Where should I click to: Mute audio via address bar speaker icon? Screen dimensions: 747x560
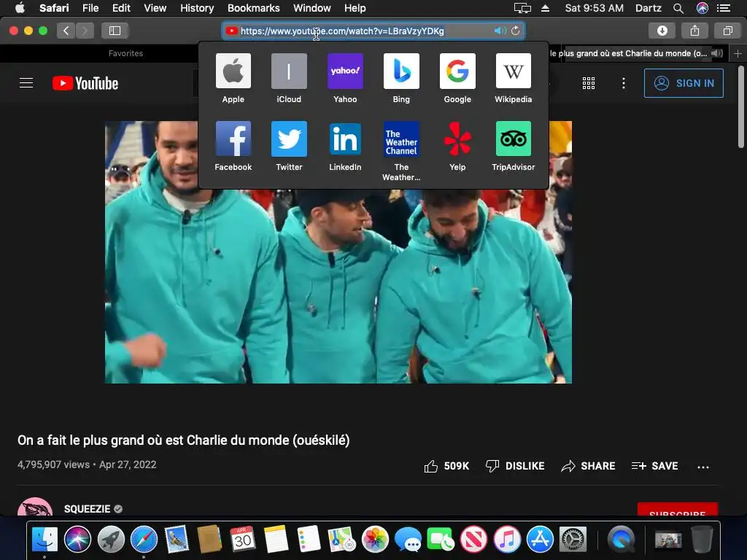click(x=500, y=31)
